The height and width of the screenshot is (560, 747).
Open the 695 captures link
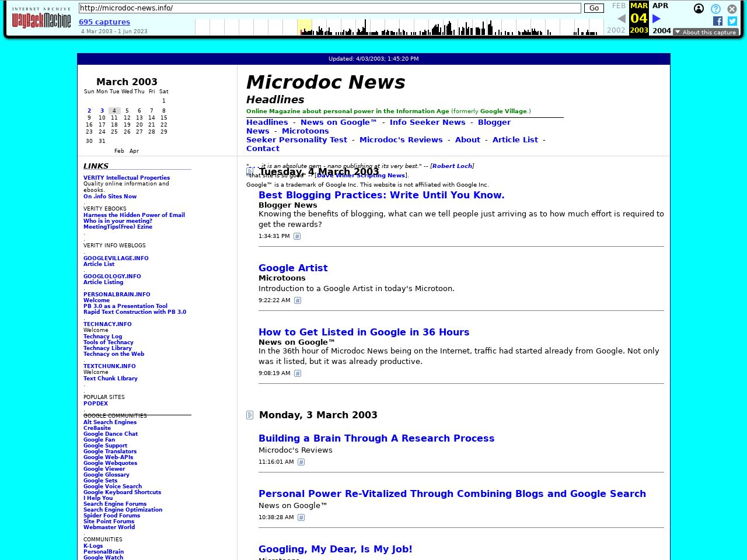(104, 22)
